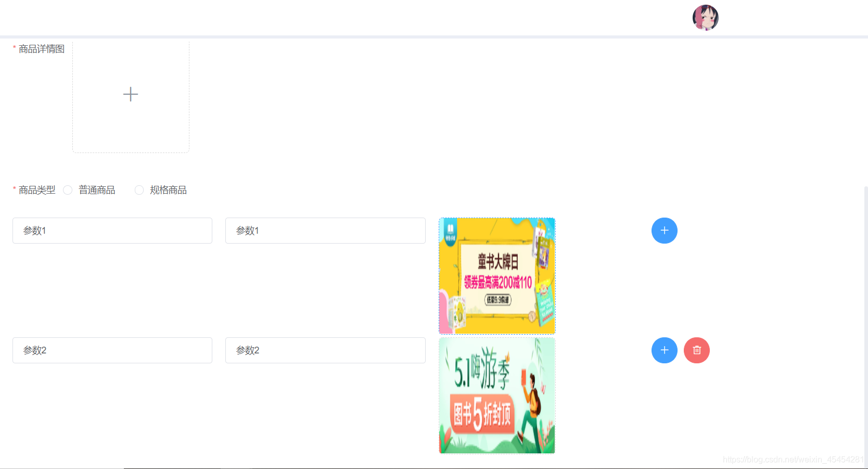The image size is (868, 469).
Task: Click the blog.csdn.net watermark URL text
Action: click(x=793, y=460)
